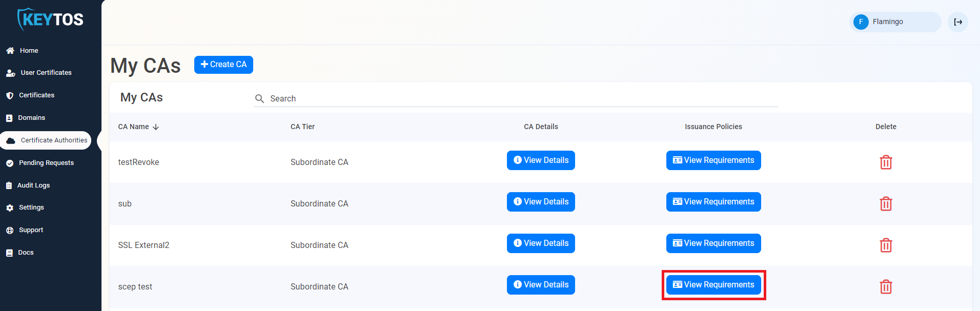The width and height of the screenshot is (980, 311).
Task: Click the Support headset icon
Action: click(x=10, y=230)
